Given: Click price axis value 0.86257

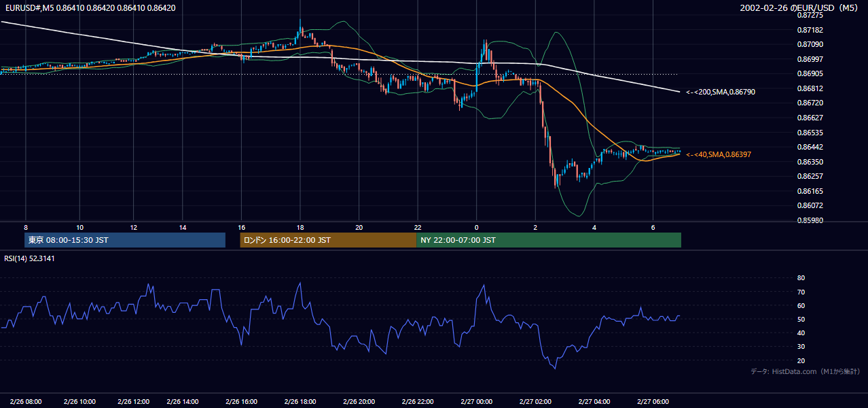Looking at the screenshot, I should pyautogui.click(x=811, y=176).
